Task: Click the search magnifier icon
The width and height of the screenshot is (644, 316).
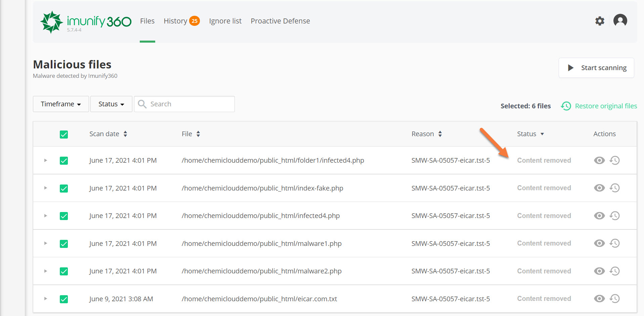Action: (142, 104)
